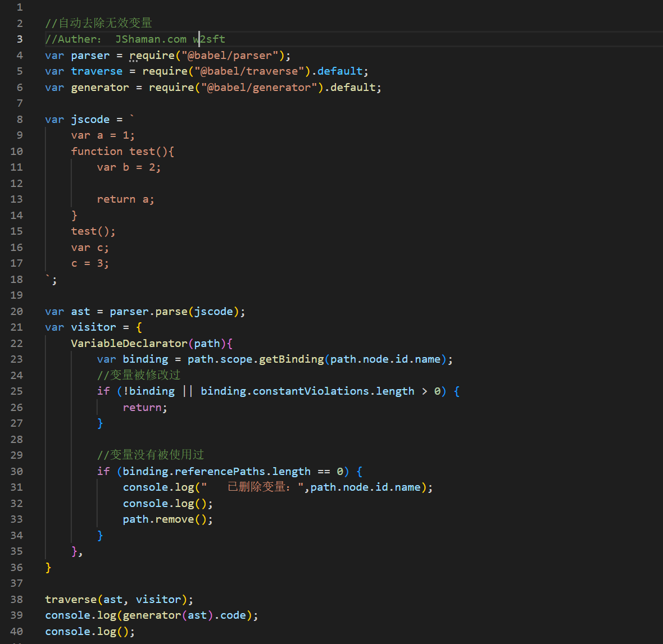
Task: Click constantViolations property in if condition
Action: click(x=311, y=391)
